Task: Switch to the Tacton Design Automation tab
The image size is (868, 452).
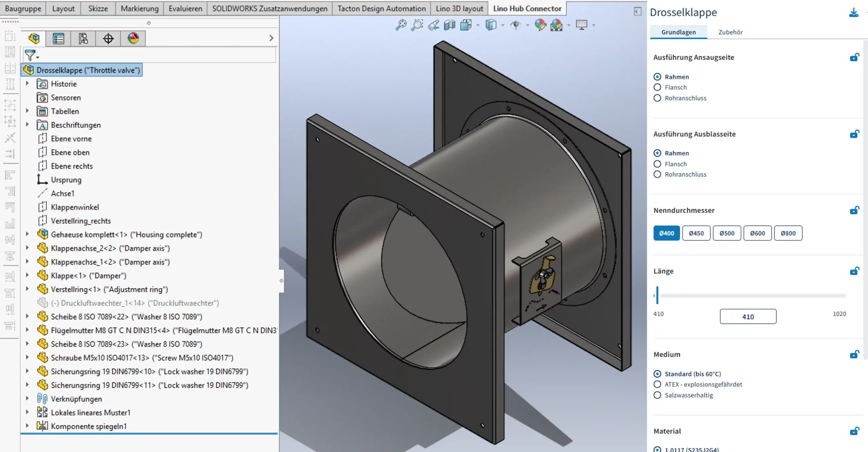Action: pyautogui.click(x=382, y=8)
